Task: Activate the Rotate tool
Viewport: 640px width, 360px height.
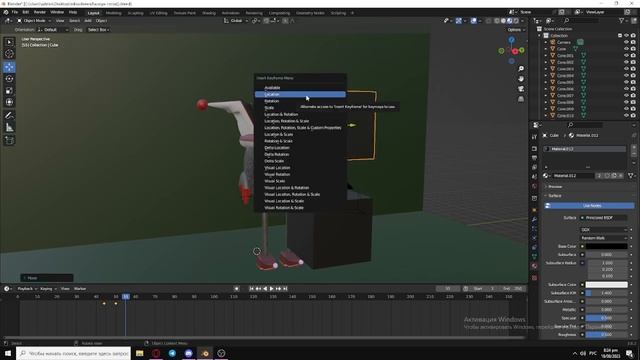Action: click(9, 79)
